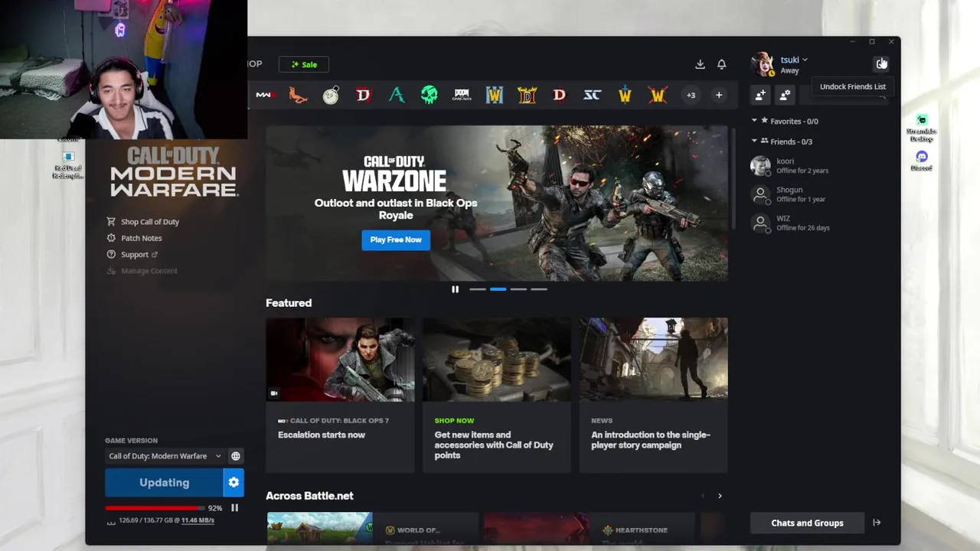This screenshot has height=551, width=980.
Task: Open the notifications bell
Action: point(721,64)
